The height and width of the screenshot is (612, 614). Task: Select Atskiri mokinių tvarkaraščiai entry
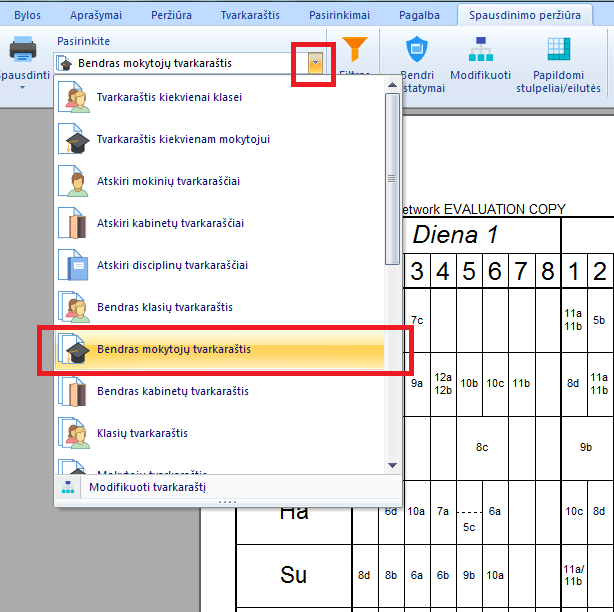point(168,182)
